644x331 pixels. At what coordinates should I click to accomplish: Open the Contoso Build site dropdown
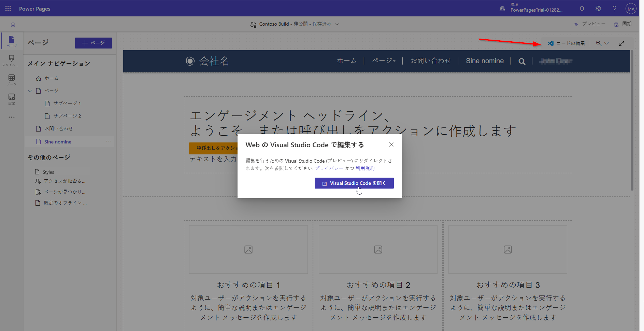337,24
